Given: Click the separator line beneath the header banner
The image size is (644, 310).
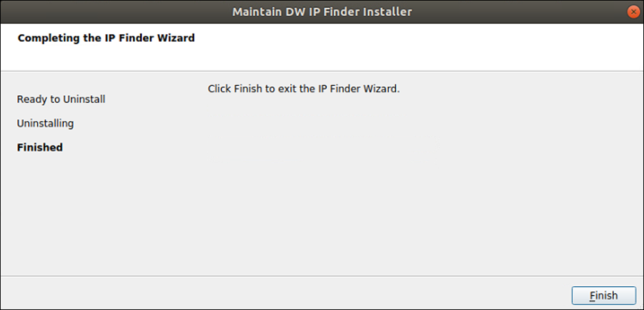Looking at the screenshot, I should coord(322,71).
